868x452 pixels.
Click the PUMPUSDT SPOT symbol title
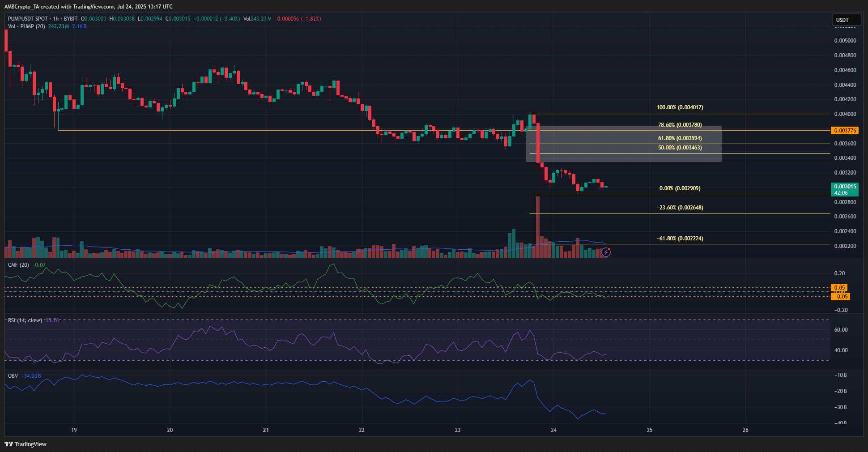click(28, 19)
